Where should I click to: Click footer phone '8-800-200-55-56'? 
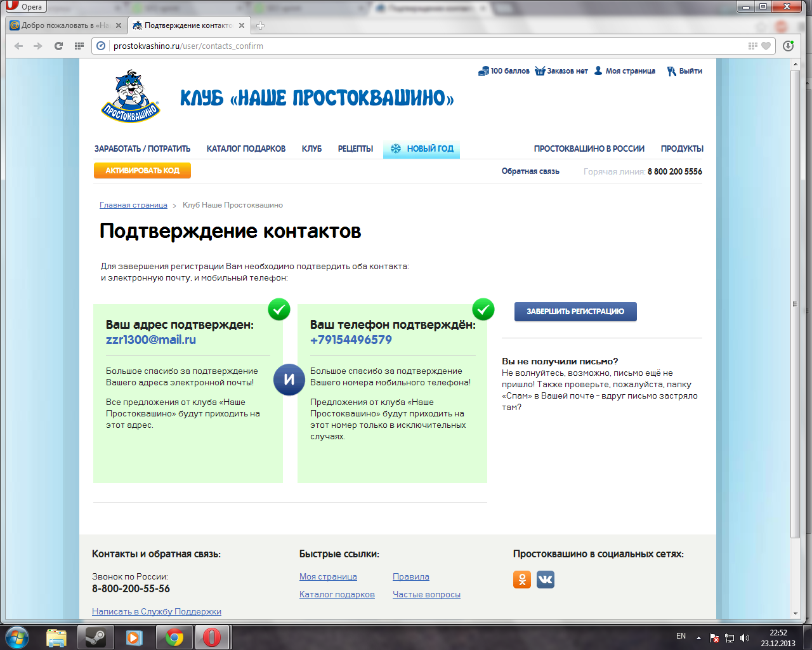coord(131,588)
